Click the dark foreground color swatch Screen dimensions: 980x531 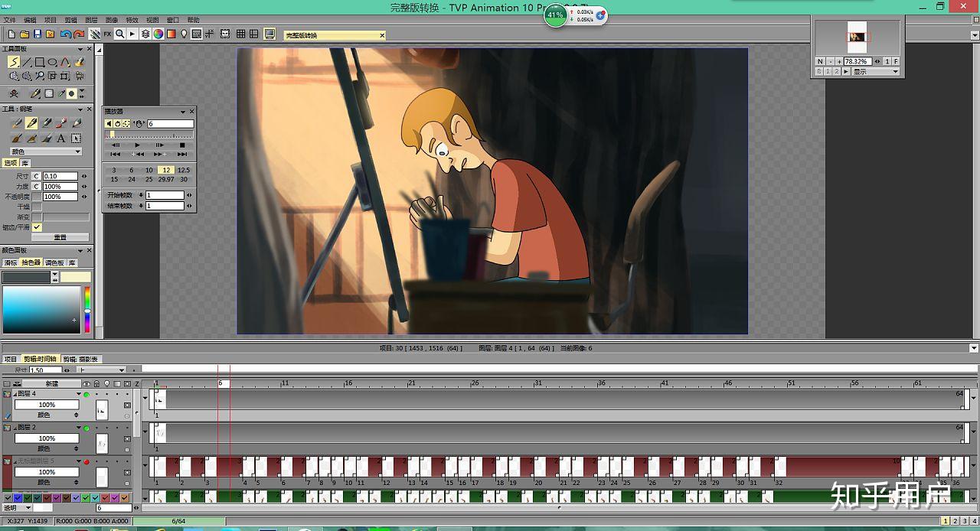(x=26, y=277)
